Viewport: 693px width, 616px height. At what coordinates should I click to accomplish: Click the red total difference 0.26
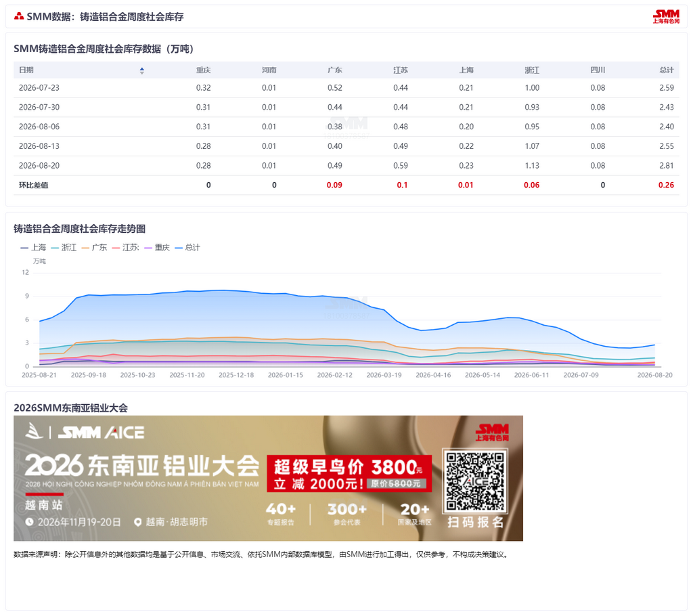[666, 185]
